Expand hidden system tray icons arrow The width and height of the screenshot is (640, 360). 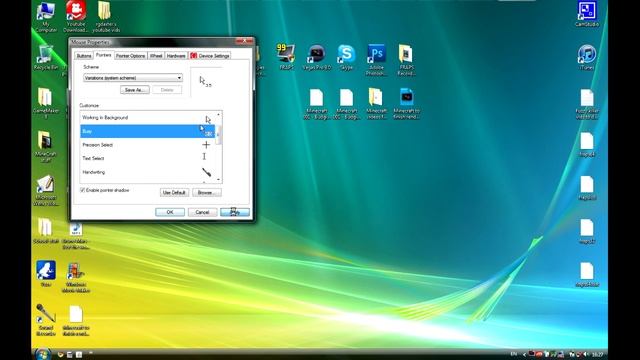coord(524,354)
